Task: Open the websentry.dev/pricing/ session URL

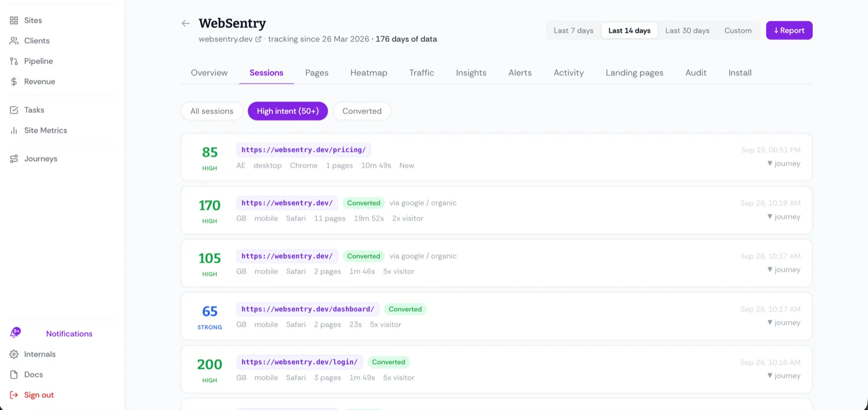Action: [303, 150]
